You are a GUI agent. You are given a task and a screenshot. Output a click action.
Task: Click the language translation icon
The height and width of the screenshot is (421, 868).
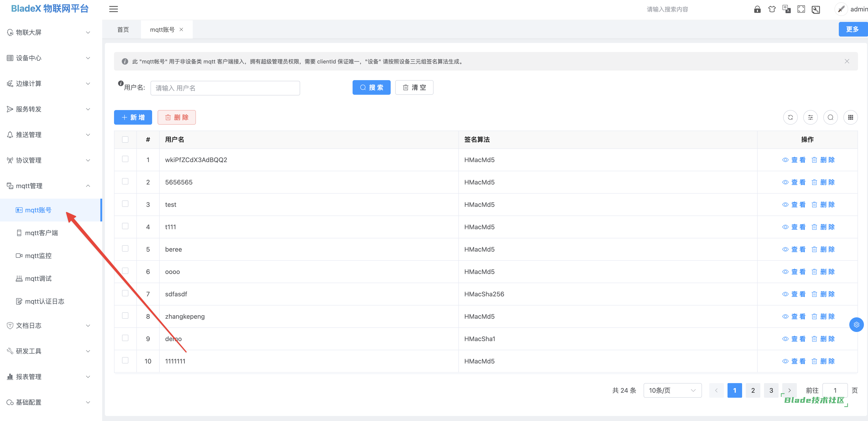coord(786,9)
